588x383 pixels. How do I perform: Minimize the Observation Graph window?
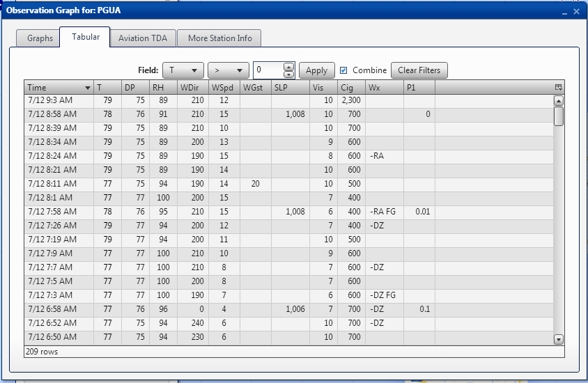[x=564, y=12]
